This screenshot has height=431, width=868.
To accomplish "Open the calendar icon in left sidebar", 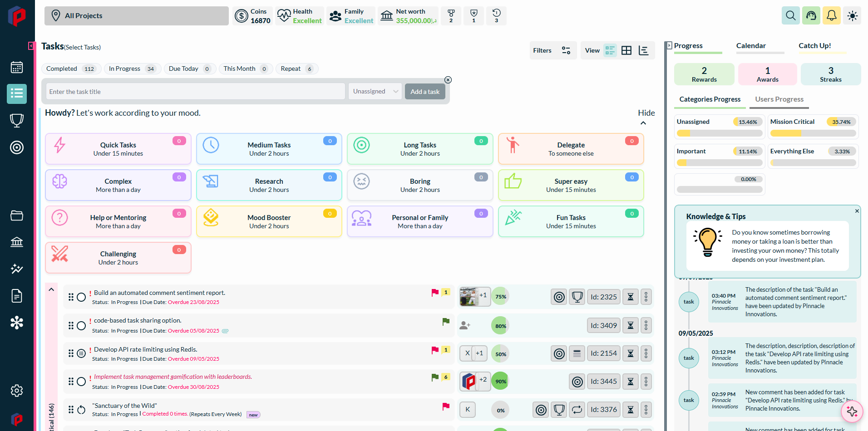I will (x=17, y=68).
